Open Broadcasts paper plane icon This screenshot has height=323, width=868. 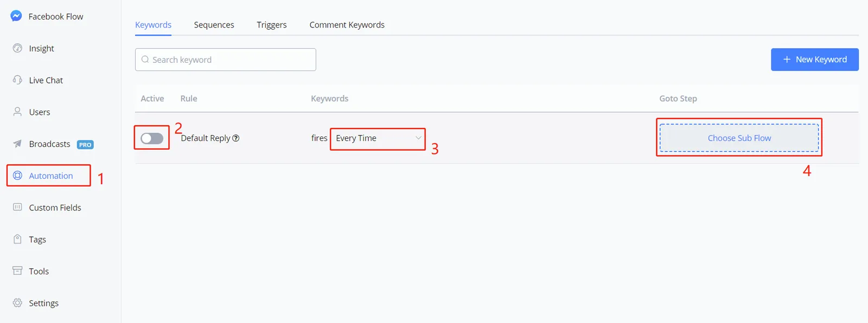coord(17,144)
